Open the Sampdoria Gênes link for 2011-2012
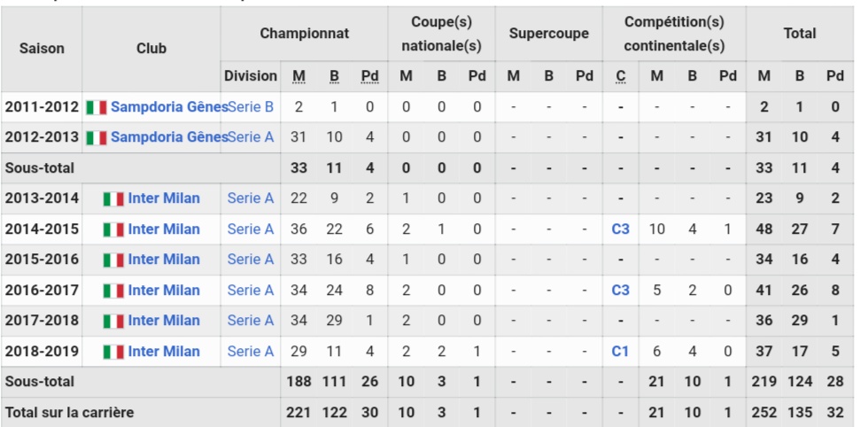The height and width of the screenshot is (427, 868). [169, 107]
